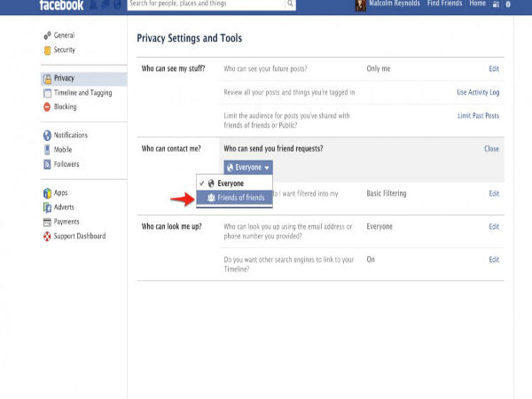Image resolution: width=532 pixels, height=399 pixels.
Task: Click the Notifications globe sidebar icon
Action: (47, 136)
